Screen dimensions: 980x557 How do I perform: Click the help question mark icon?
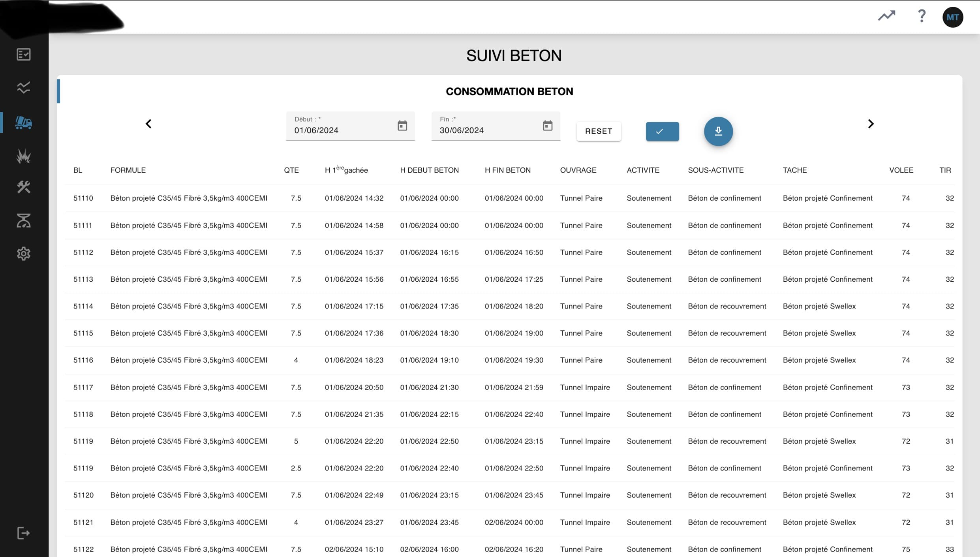(922, 16)
